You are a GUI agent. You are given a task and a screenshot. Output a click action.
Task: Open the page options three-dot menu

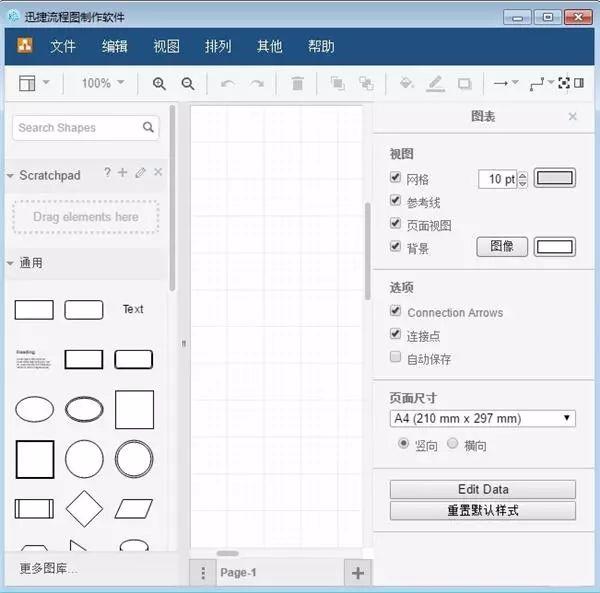pyautogui.click(x=203, y=573)
